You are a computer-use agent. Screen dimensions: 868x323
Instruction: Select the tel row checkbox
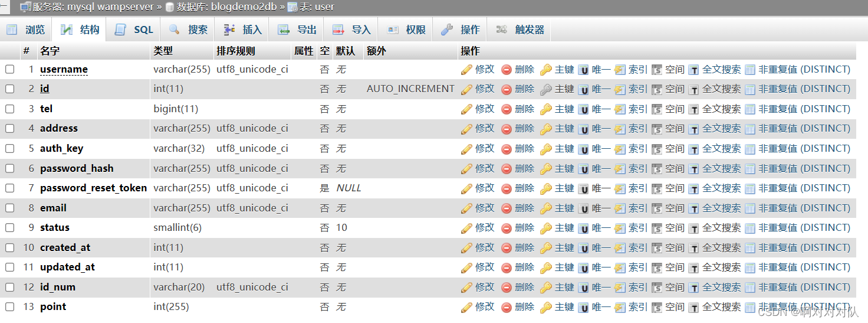(10, 109)
